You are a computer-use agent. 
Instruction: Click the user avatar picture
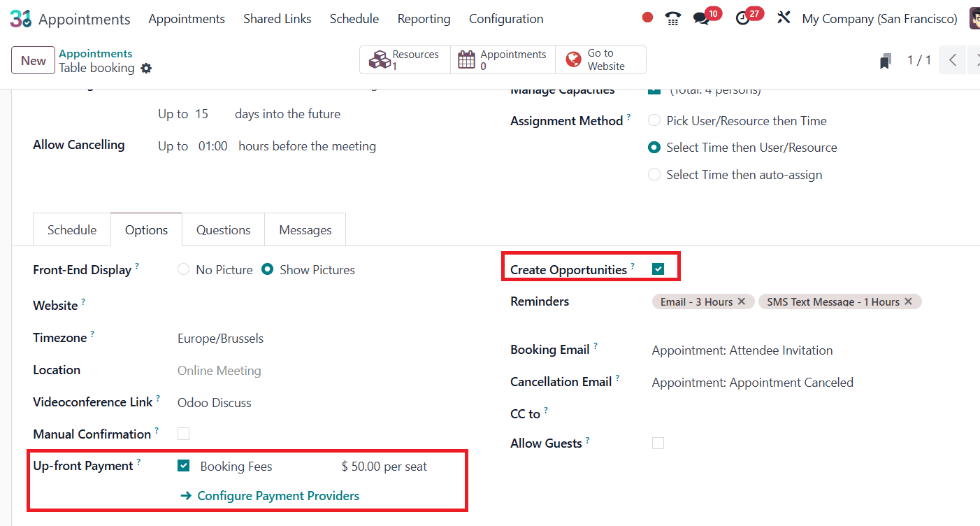click(x=974, y=19)
